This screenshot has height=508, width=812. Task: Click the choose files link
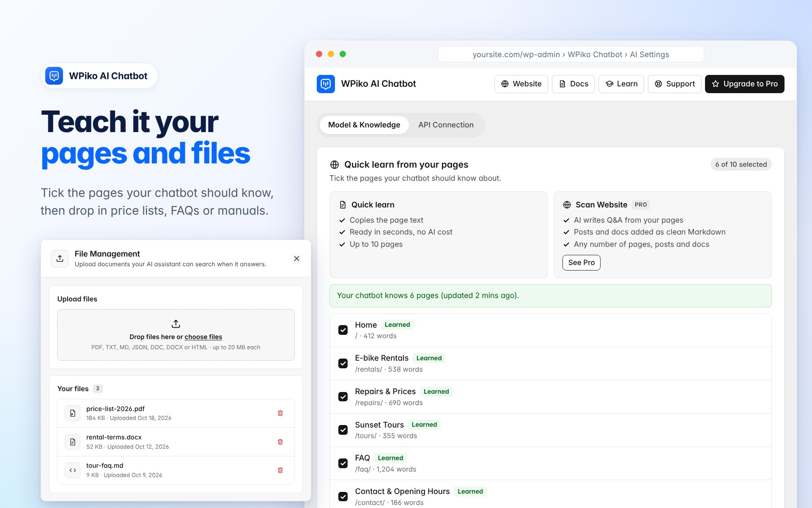point(203,337)
